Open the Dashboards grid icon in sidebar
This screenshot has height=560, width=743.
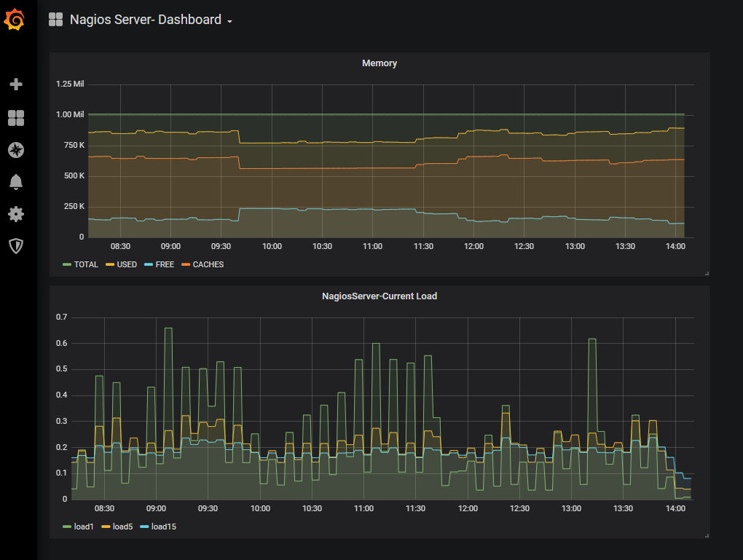pyautogui.click(x=16, y=118)
